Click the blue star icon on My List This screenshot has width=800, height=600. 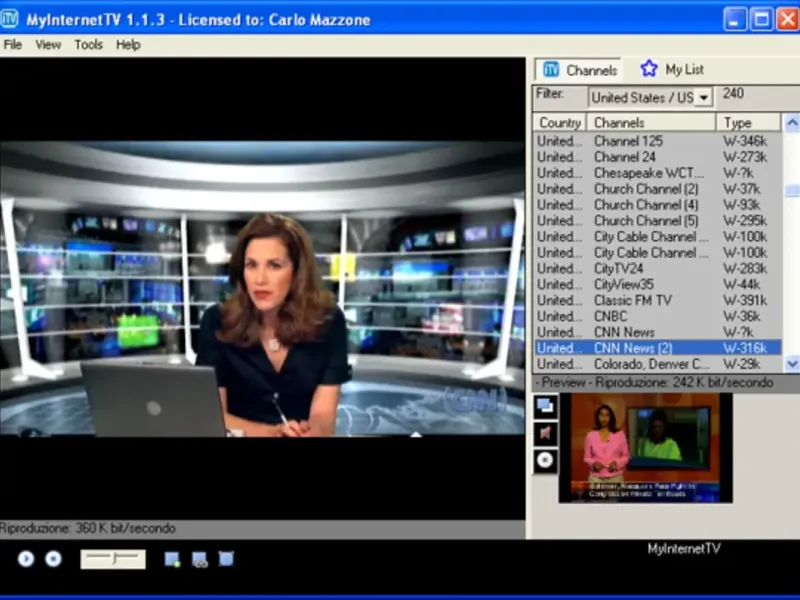[649, 68]
